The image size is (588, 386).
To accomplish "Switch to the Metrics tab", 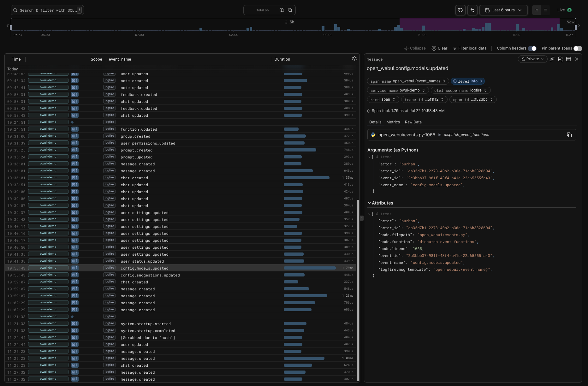I will [393, 122].
